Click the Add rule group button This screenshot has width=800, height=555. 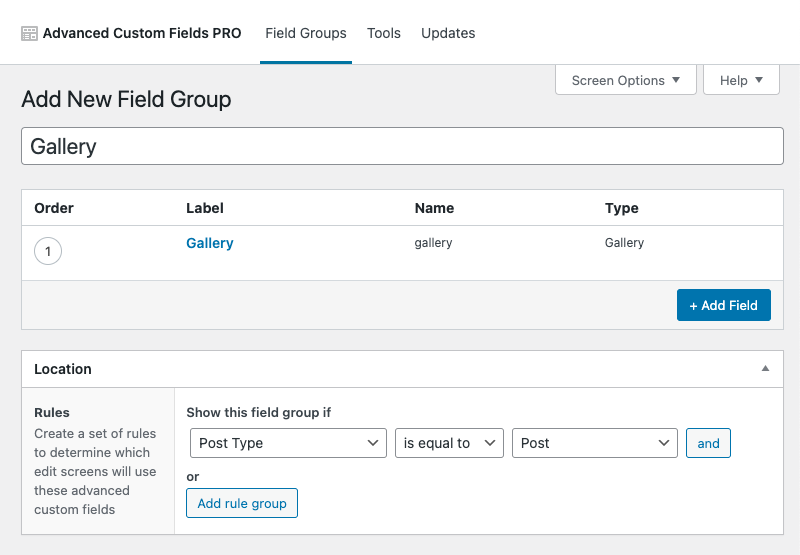(x=242, y=503)
